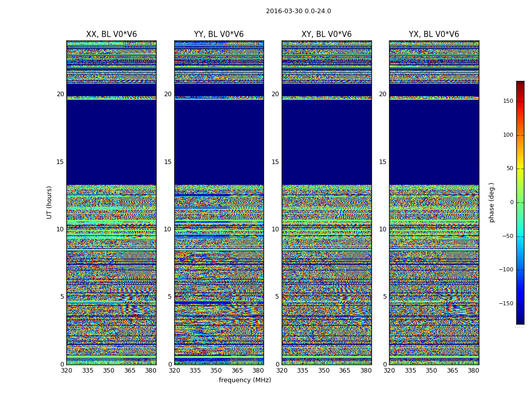The width and height of the screenshot is (532, 405).
Task: Click the figure title "2016-03-30 0.0-24.0"
Action: tap(298, 11)
